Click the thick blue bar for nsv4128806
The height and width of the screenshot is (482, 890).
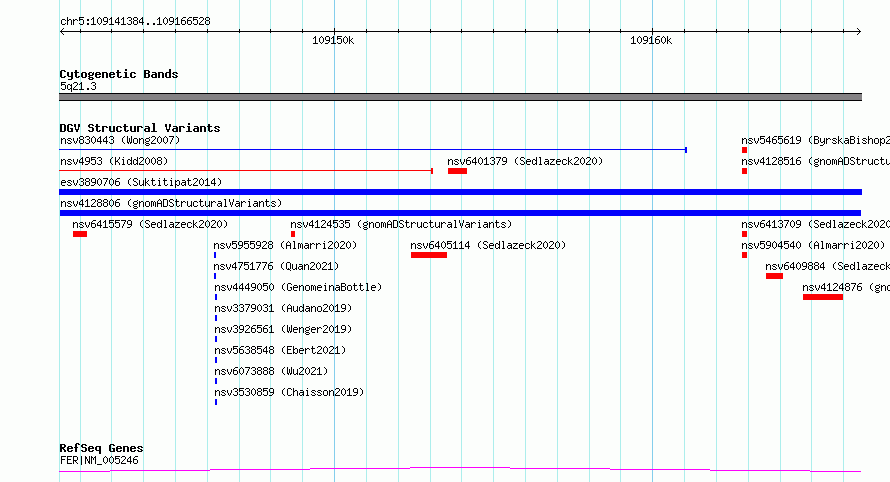pos(460,213)
